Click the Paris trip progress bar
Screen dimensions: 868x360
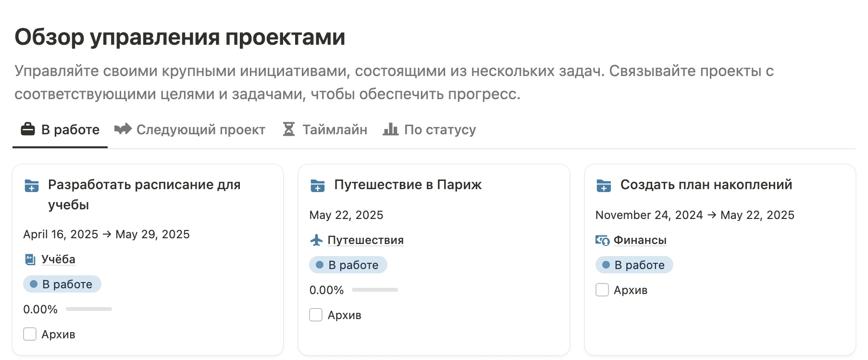coord(375,290)
